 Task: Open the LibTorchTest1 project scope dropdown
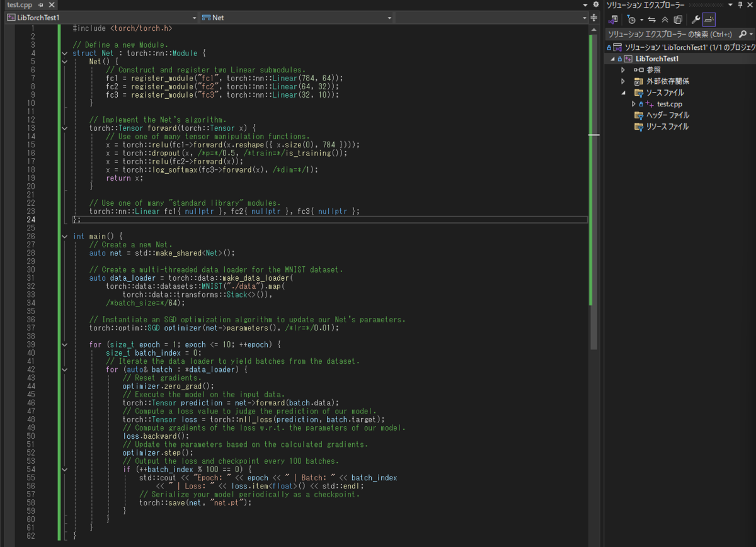point(101,18)
